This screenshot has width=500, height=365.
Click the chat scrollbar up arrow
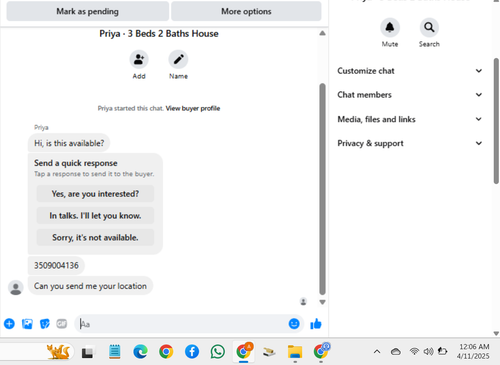pos(322,33)
